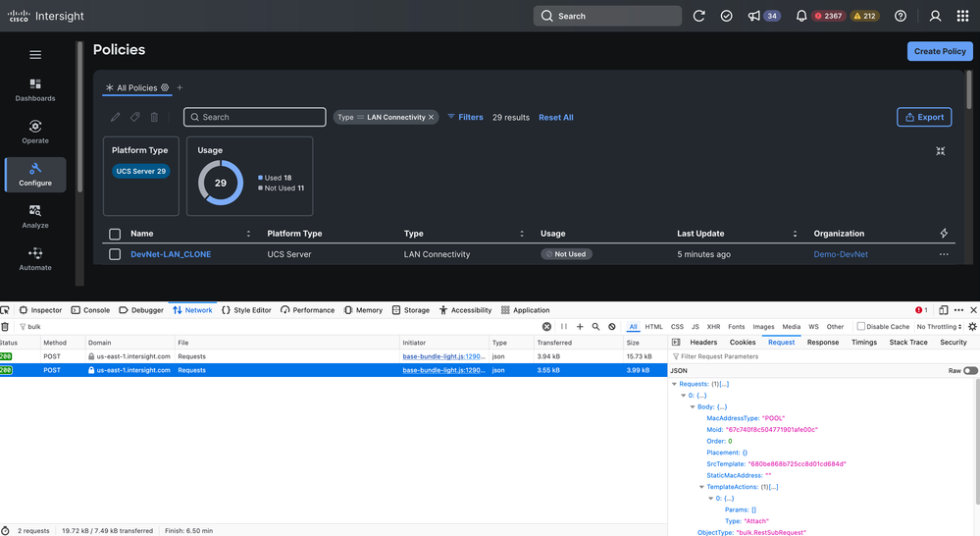Collapse the TemplateActions node
The height and width of the screenshot is (536, 980).
click(701, 487)
